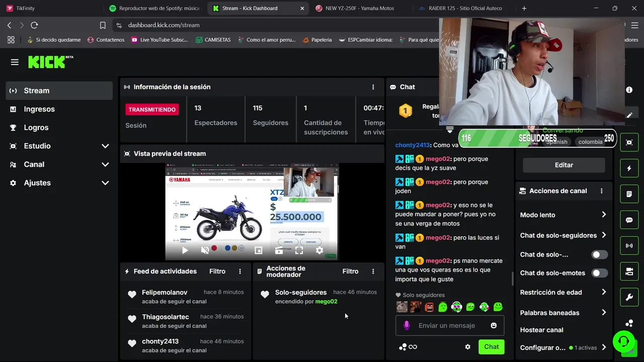The width and height of the screenshot is (644, 362).
Task: Switch to NEW YZ-250F Yamaha Motos tab
Action: coord(360,9)
